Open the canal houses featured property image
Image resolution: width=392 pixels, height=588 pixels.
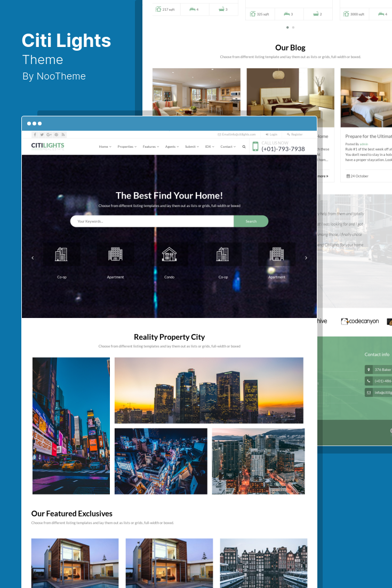[x=263, y=563]
